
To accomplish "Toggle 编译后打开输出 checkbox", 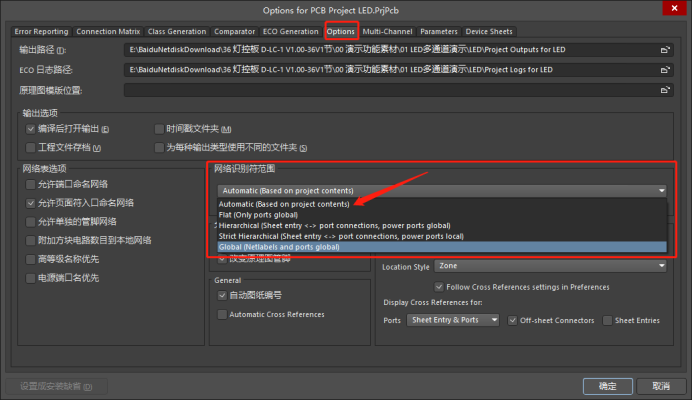I will 30,129.
